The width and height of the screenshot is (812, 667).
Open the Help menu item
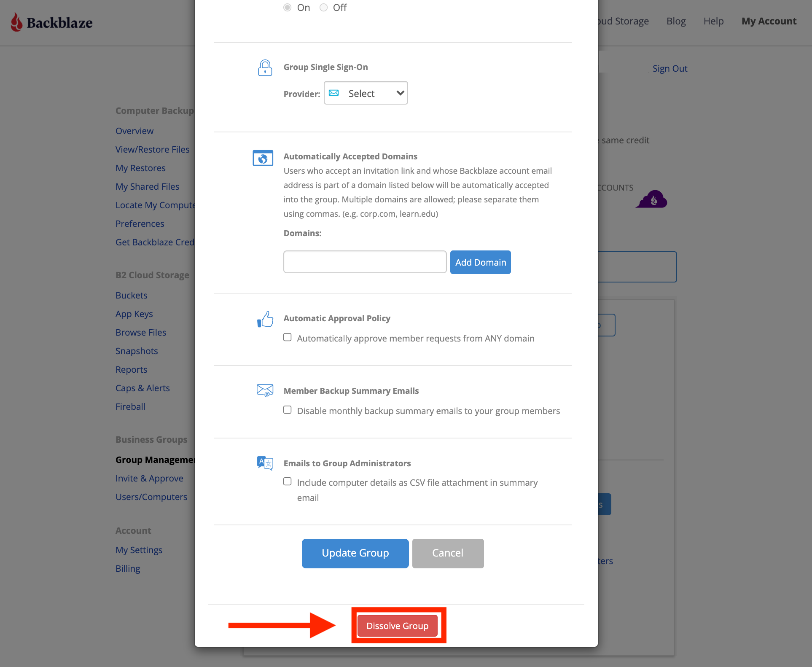(713, 21)
